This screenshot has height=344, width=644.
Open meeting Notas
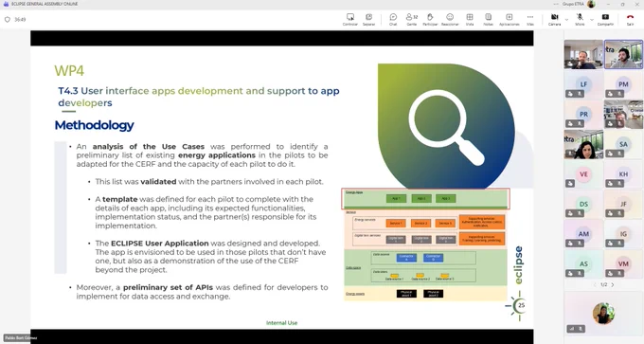[x=488, y=19]
